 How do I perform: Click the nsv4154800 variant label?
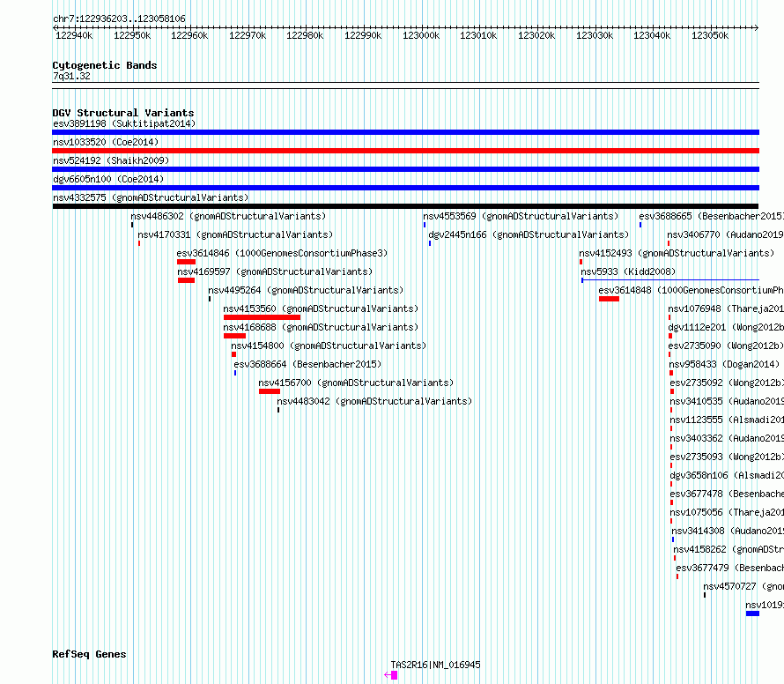[329, 346]
